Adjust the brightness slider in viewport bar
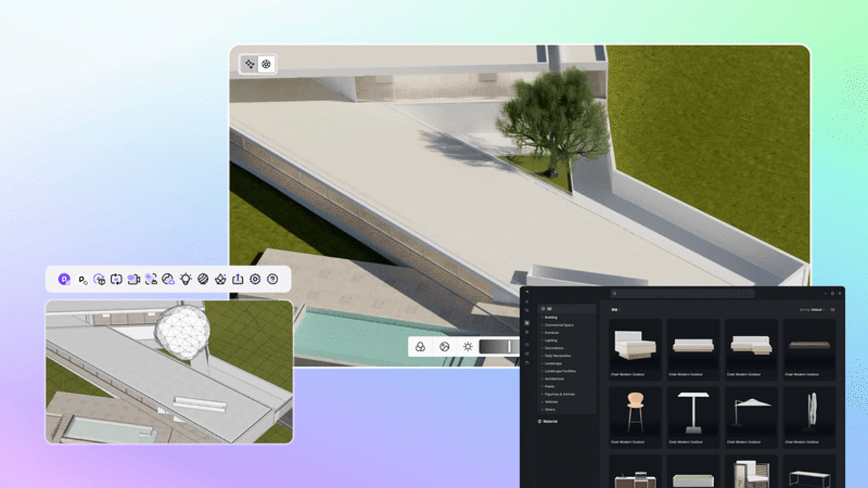The image size is (868, 488). click(499, 346)
